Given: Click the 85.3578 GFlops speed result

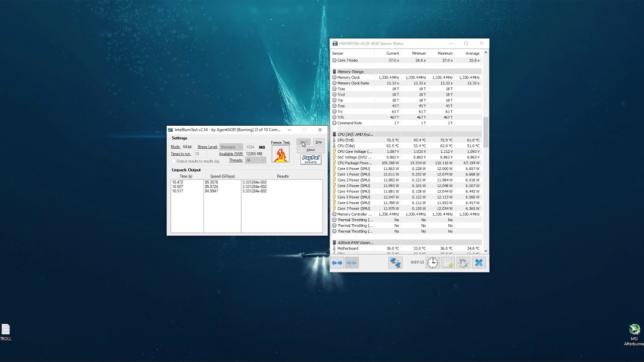Looking at the screenshot, I should [211, 183].
